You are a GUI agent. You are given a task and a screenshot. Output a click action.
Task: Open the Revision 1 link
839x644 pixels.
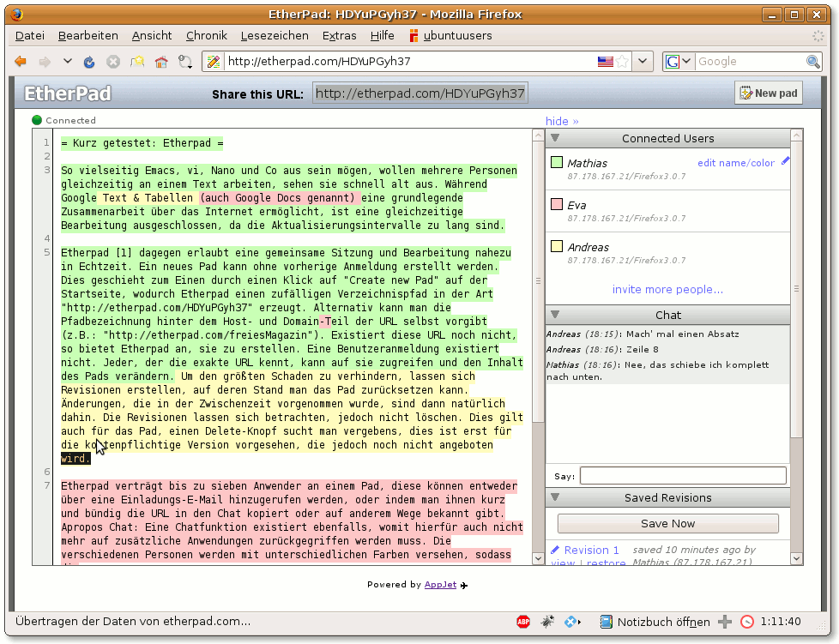tap(591, 550)
